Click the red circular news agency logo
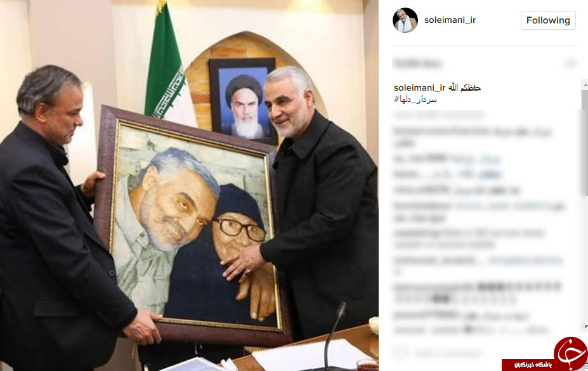This screenshot has height=371, width=588. (x=571, y=353)
